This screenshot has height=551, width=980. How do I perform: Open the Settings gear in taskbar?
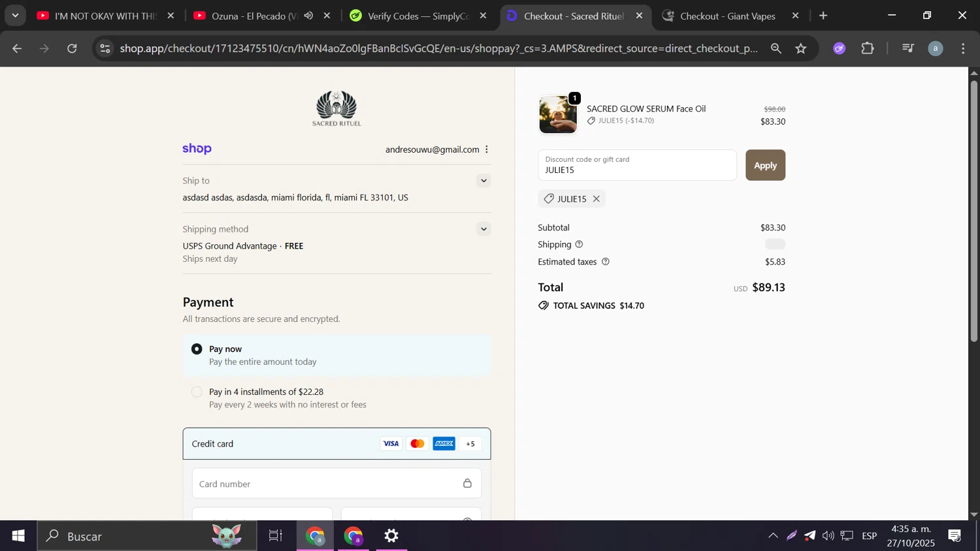[391, 536]
